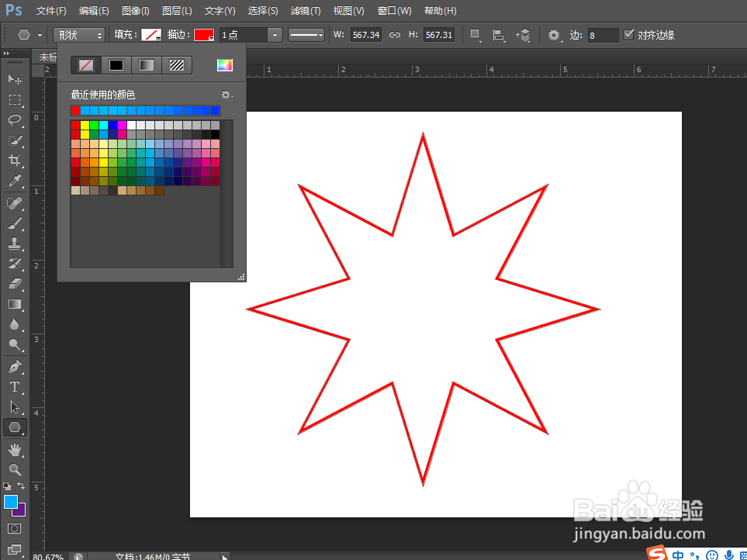The height and width of the screenshot is (560, 747).
Task: Pick the yellow swatch in top row
Action: pos(85,125)
